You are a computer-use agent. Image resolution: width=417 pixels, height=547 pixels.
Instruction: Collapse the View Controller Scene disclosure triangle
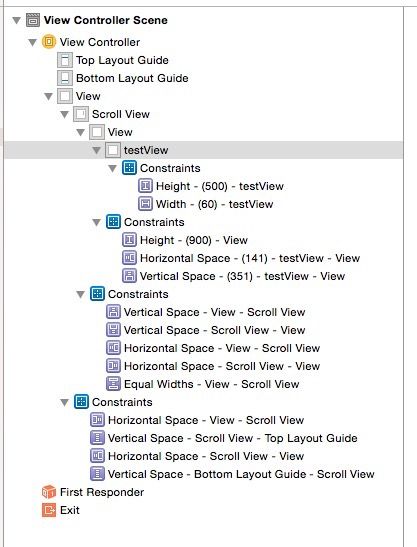[x=16, y=20]
